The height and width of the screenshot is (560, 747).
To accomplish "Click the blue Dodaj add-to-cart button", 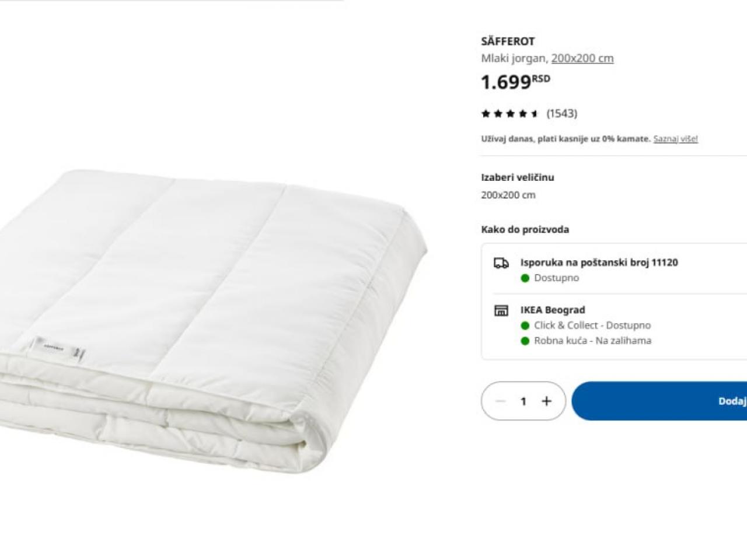I will [659, 401].
